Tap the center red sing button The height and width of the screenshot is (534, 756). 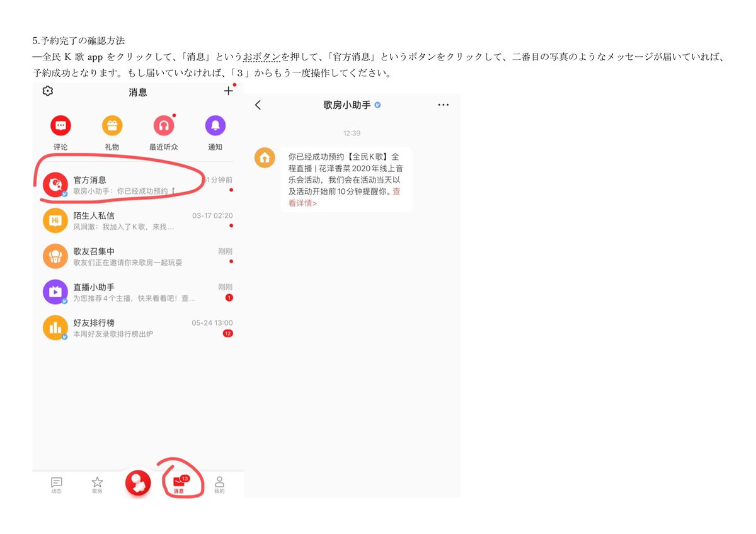pyautogui.click(x=138, y=482)
